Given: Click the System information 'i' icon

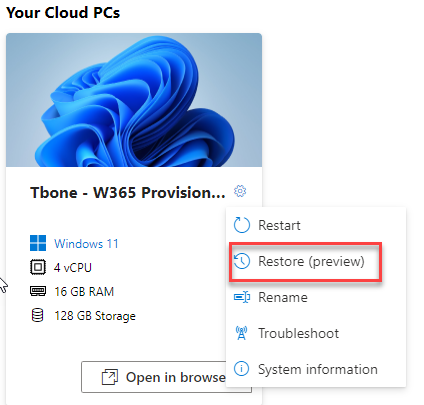Looking at the screenshot, I should click(x=241, y=369).
